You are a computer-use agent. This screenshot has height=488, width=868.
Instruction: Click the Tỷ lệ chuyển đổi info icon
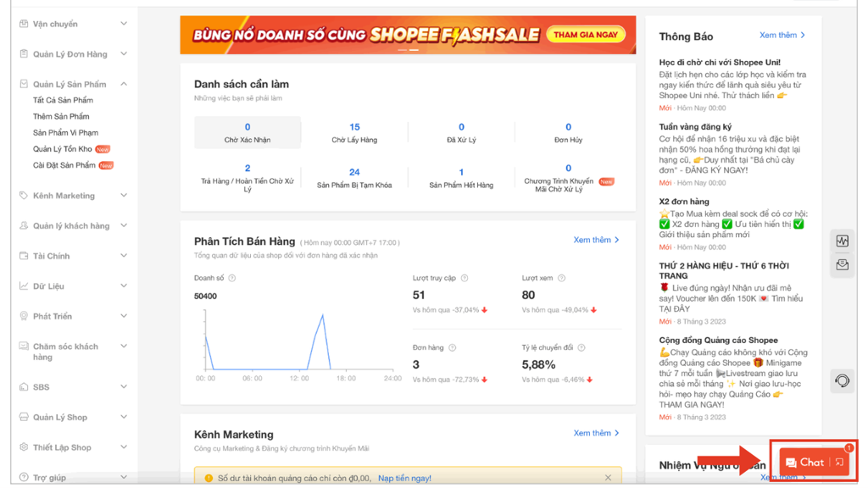pyautogui.click(x=581, y=347)
